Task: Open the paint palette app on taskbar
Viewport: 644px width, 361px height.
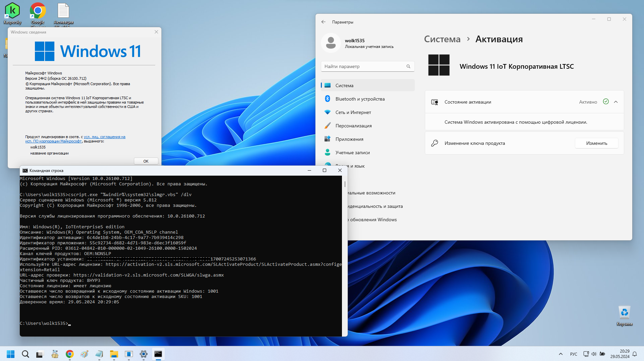Action: [x=85, y=354]
